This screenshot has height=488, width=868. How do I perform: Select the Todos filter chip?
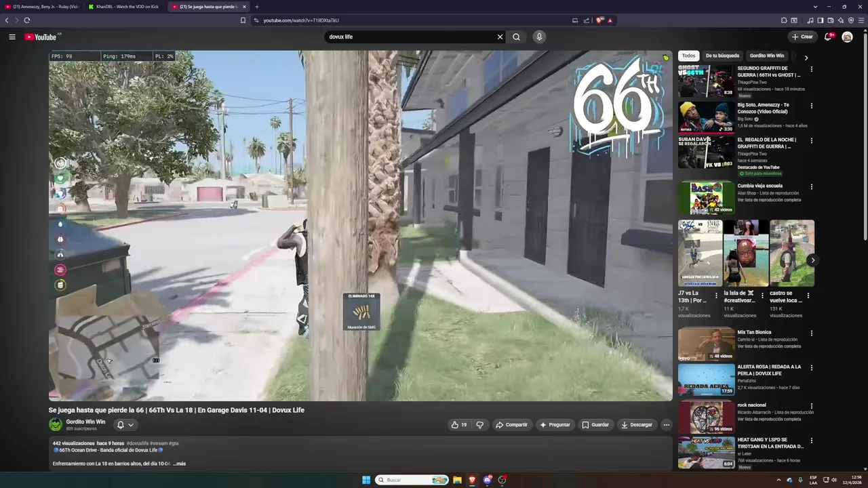(x=688, y=56)
